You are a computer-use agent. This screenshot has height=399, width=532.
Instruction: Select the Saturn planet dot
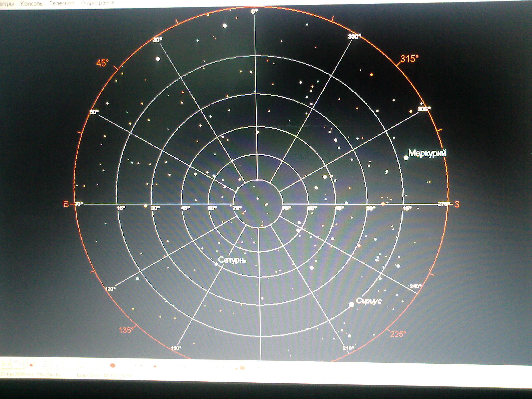[x=216, y=264]
